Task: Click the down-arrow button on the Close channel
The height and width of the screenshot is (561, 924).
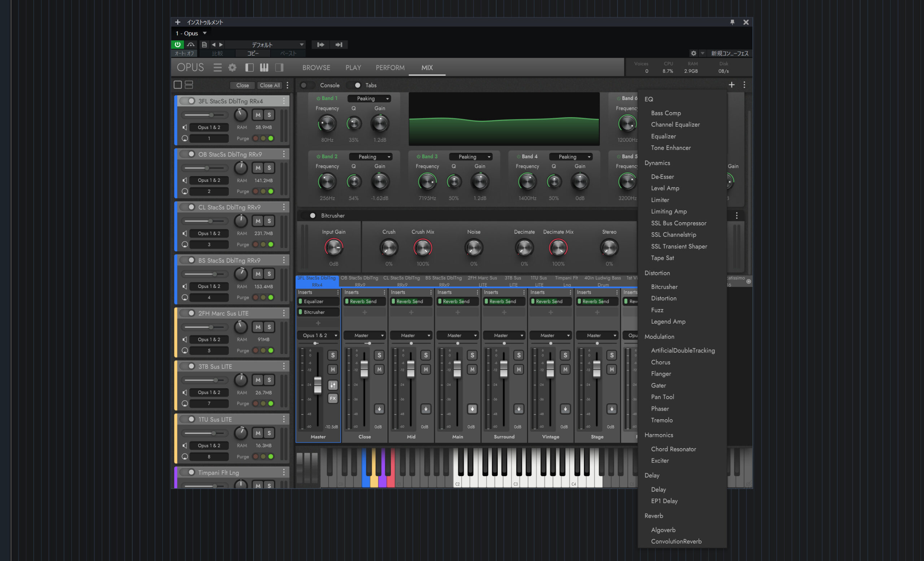Action: pyautogui.click(x=379, y=409)
